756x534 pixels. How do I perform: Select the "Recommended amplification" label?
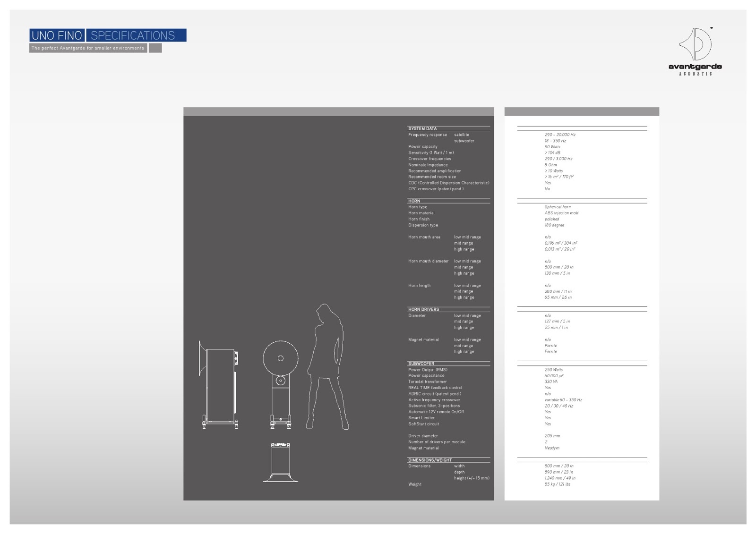click(435, 171)
